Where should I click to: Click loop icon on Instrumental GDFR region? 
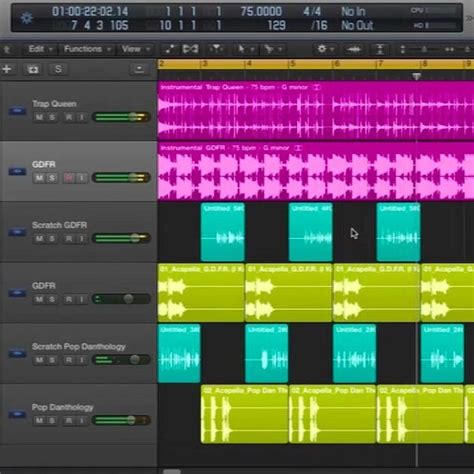coord(298,148)
